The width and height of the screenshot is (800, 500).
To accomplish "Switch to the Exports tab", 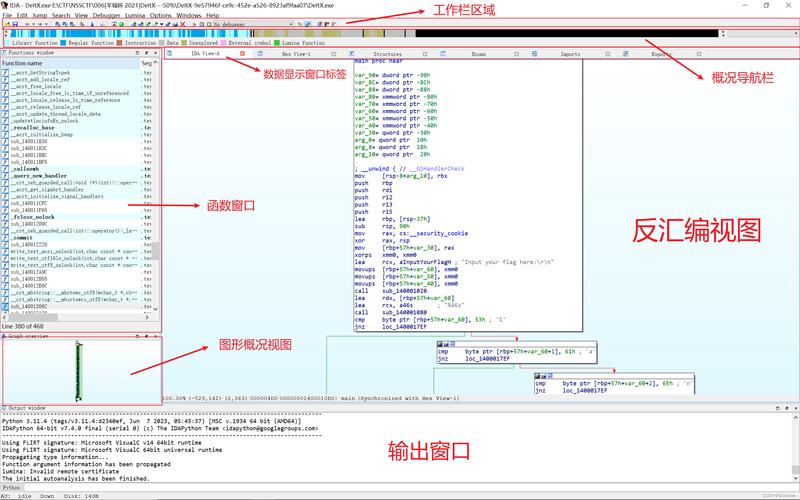I will point(661,54).
